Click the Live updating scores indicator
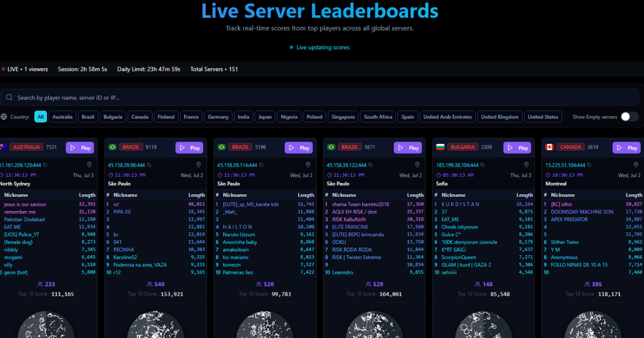 point(321,47)
